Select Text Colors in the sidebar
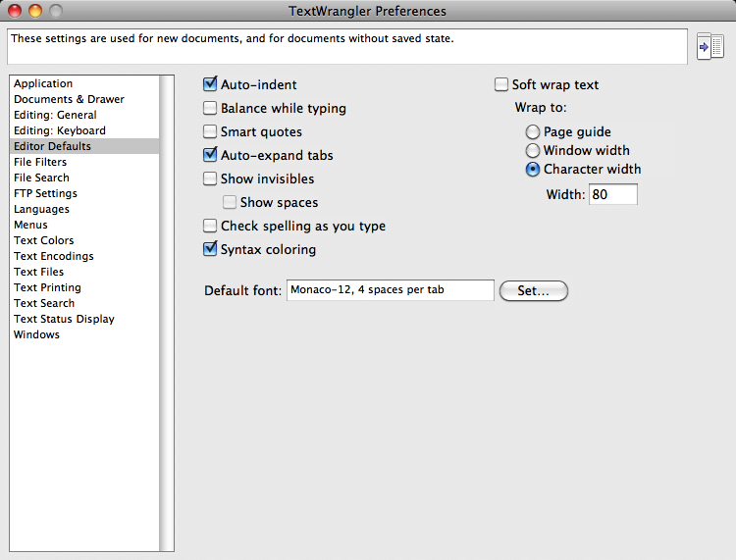The height and width of the screenshot is (560, 736). tap(44, 241)
